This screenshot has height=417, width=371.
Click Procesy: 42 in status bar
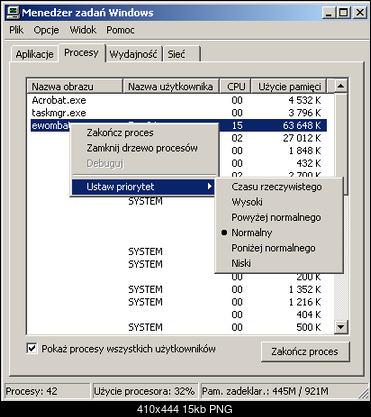click(47, 391)
